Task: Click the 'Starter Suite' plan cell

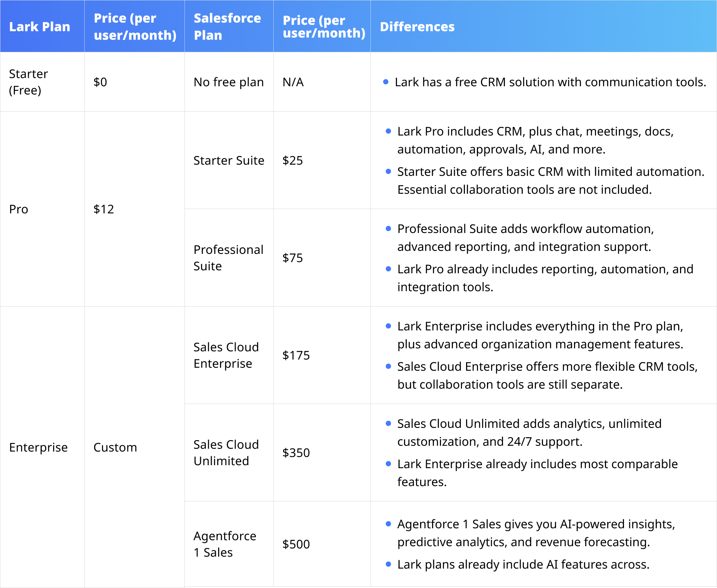Action: coord(229,161)
